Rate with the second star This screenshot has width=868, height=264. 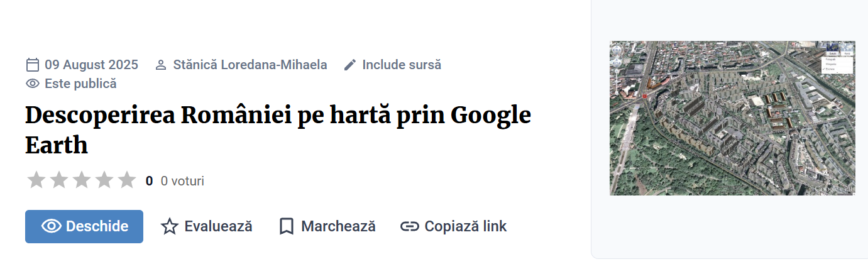tap(59, 180)
